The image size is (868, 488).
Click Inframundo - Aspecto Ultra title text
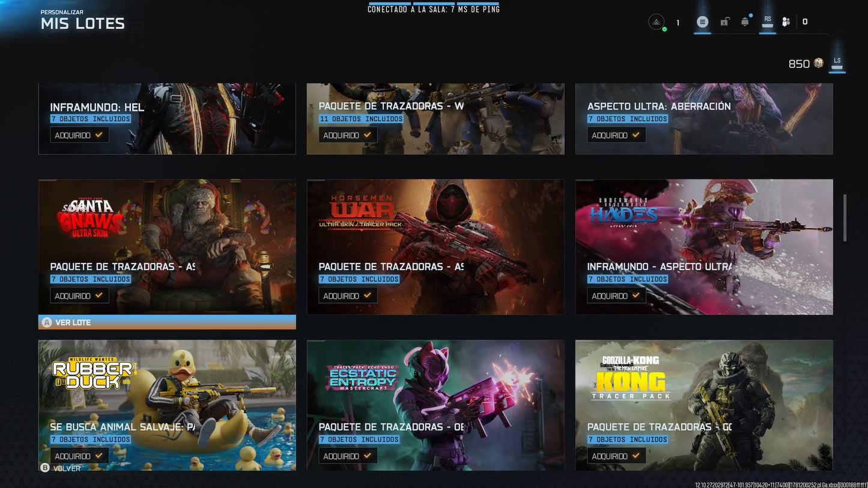[x=660, y=267]
